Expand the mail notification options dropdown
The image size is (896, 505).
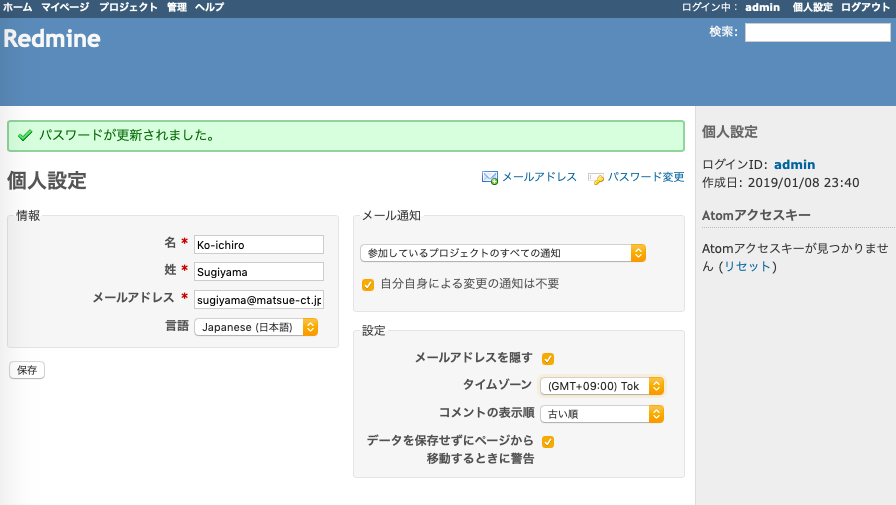click(x=503, y=253)
